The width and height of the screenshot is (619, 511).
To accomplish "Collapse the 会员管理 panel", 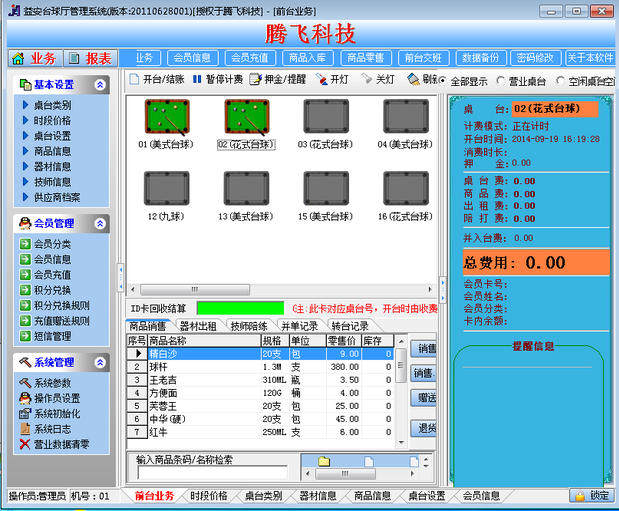I will tap(100, 224).
